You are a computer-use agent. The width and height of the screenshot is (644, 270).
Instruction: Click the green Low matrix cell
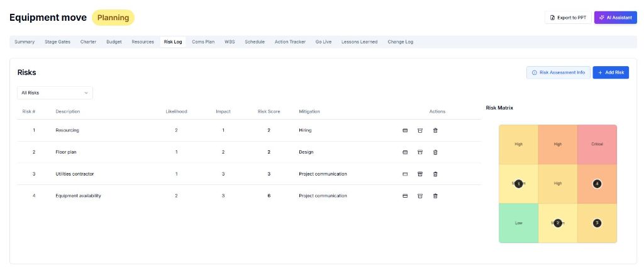pyautogui.click(x=518, y=223)
